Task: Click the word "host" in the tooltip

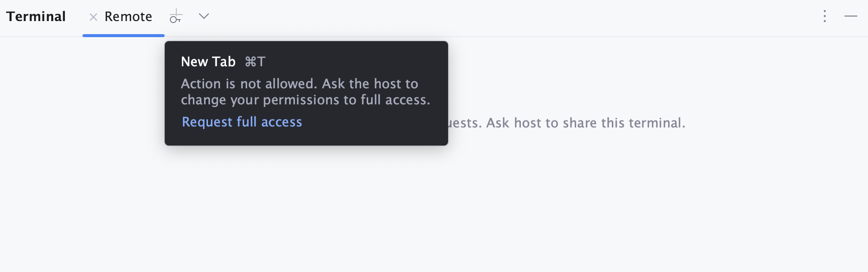Action: point(387,84)
